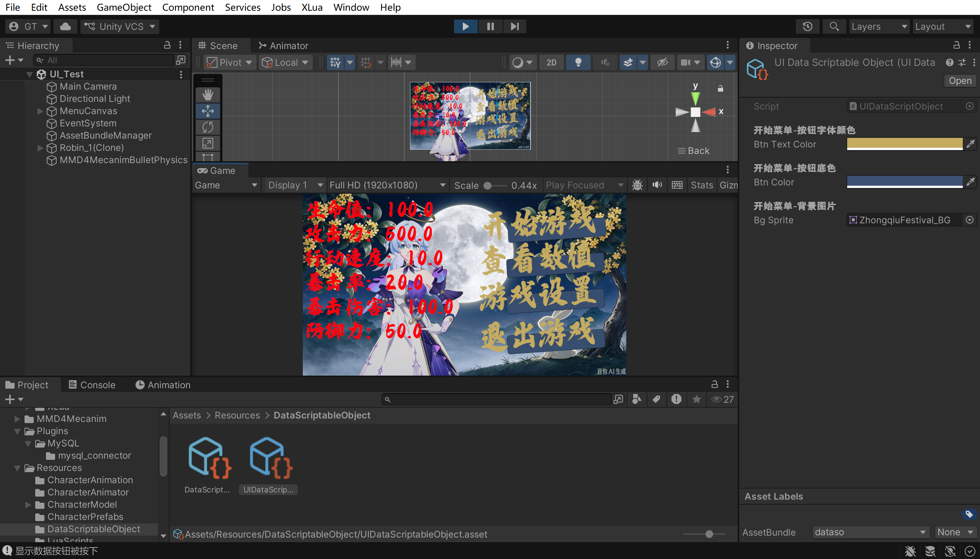Select the Rotate tool in Scene

point(207,127)
